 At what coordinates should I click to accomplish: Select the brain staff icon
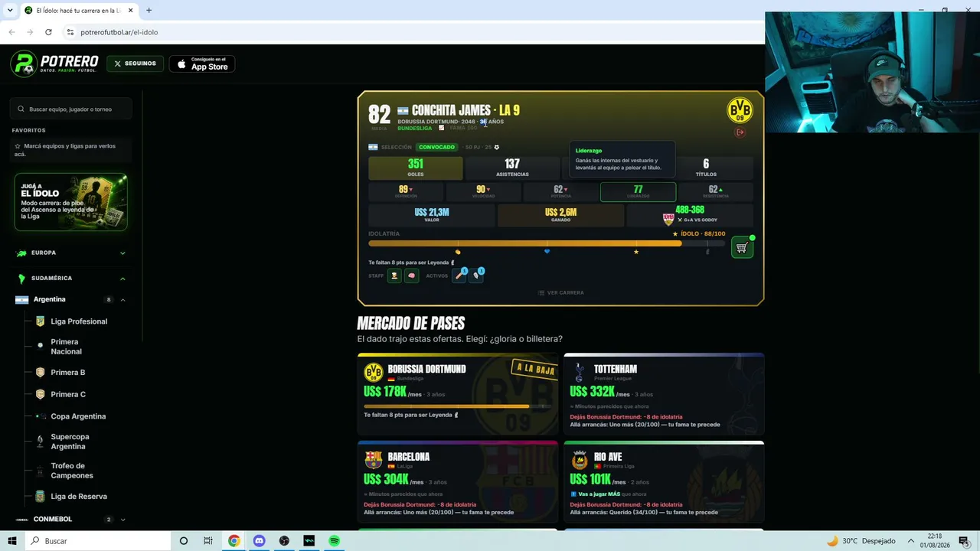click(x=411, y=275)
